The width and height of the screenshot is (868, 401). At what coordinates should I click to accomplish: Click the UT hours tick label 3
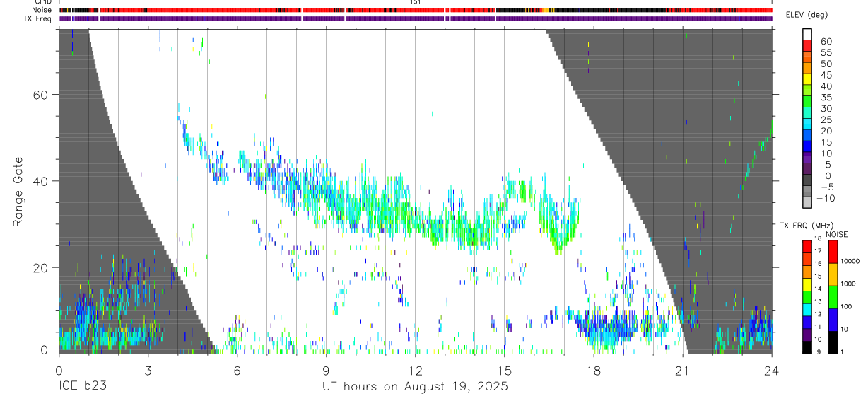(x=148, y=370)
